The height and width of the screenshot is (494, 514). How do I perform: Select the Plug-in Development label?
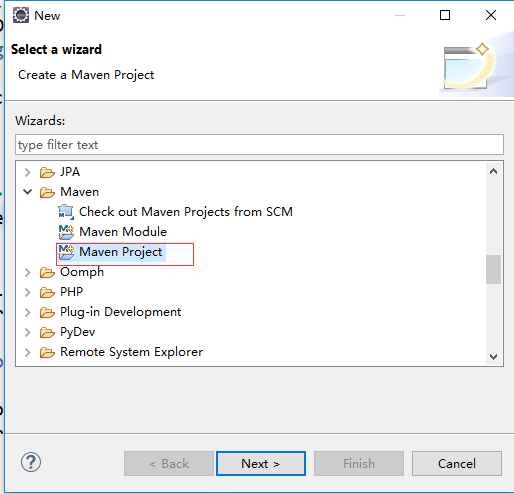(x=120, y=312)
